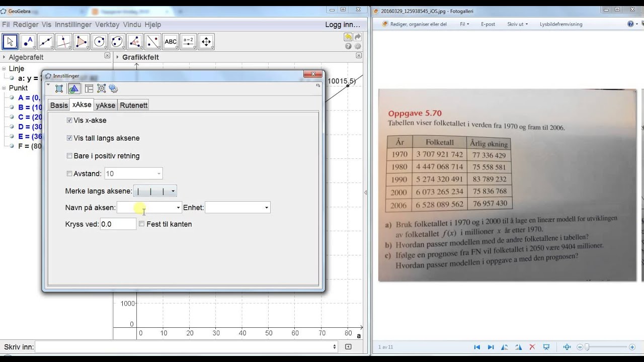The height and width of the screenshot is (362, 644).
Task: Open the Rediger menu
Action: pos(26,24)
